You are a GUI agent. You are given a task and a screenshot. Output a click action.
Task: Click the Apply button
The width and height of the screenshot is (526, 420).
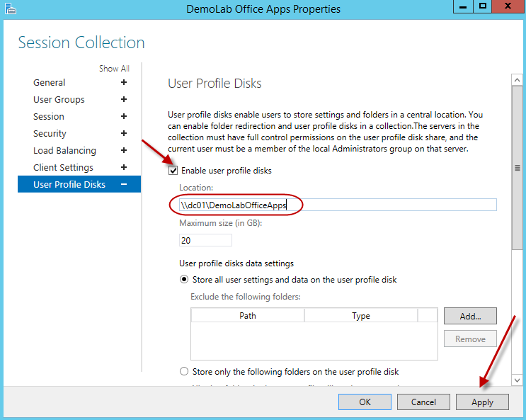pyautogui.click(x=482, y=402)
